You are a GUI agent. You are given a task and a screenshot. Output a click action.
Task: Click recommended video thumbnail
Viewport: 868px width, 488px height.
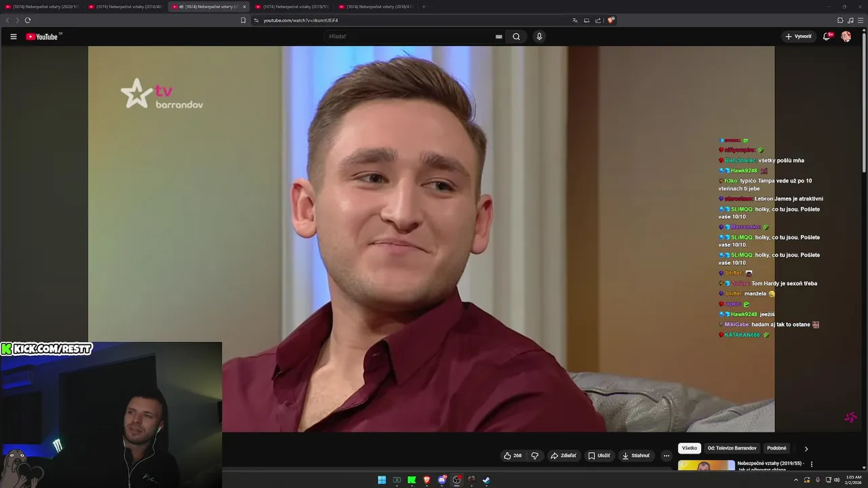[706, 466]
